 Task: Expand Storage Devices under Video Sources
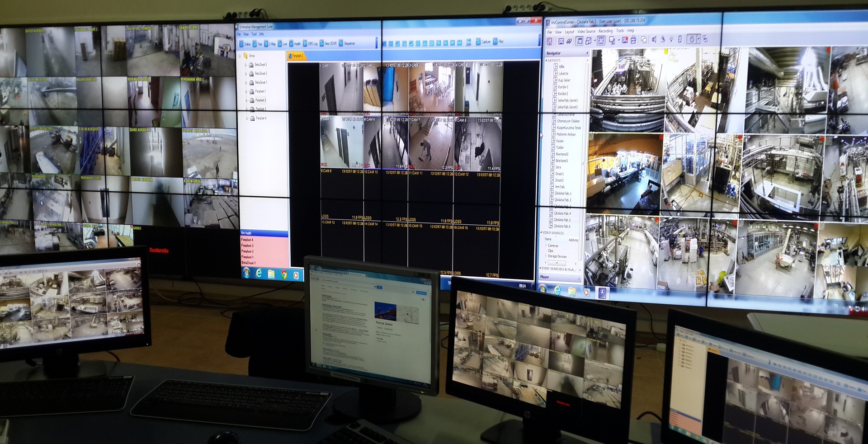tap(546, 256)
